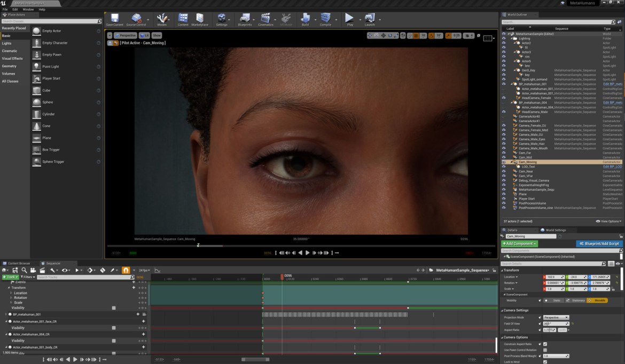The width and height of the screenshot is (625, 364).
Task: Open the Projection Mode dropdown
Action: (556, 317)
